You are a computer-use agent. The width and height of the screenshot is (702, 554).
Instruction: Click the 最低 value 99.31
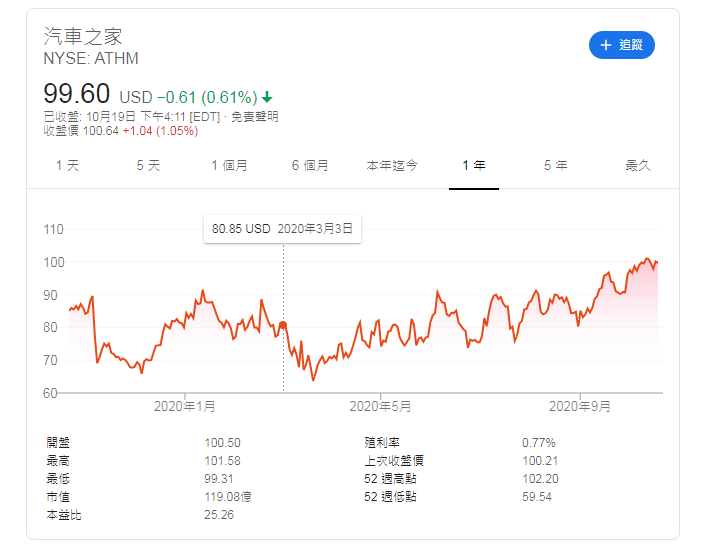tap(219, 478)
